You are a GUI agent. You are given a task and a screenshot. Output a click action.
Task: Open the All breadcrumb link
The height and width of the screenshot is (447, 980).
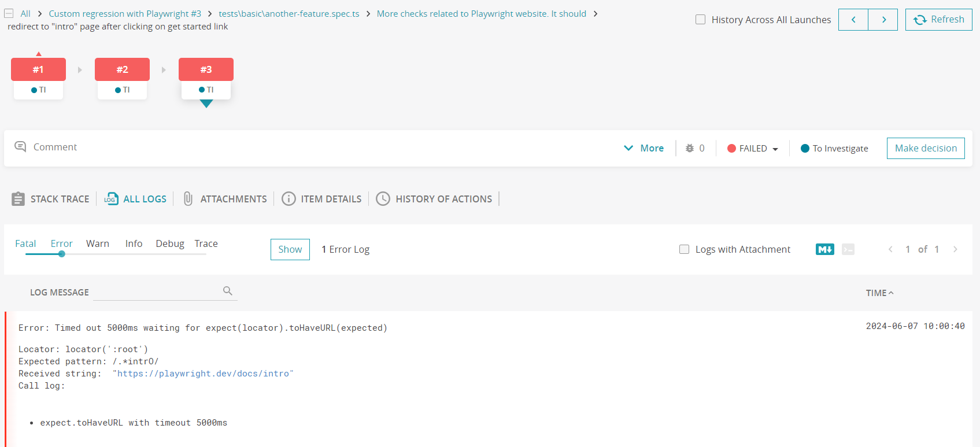click(25, 13)
